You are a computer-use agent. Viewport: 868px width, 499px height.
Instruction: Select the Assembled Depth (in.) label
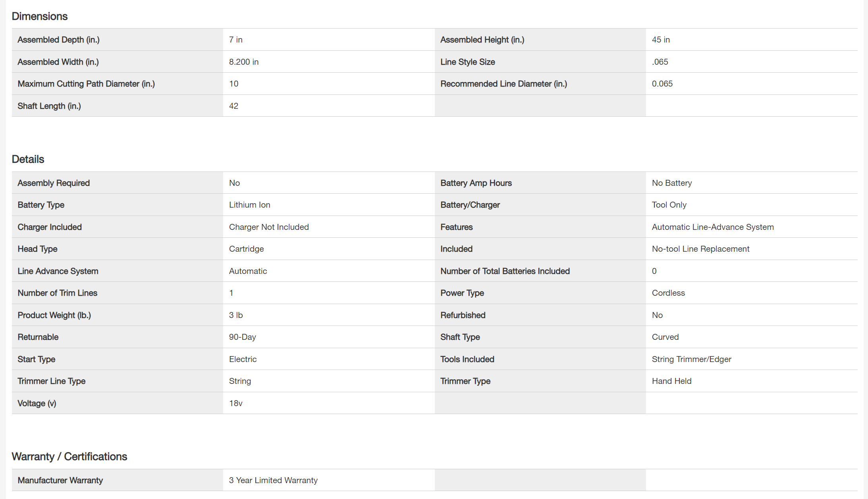pos(58,40)
